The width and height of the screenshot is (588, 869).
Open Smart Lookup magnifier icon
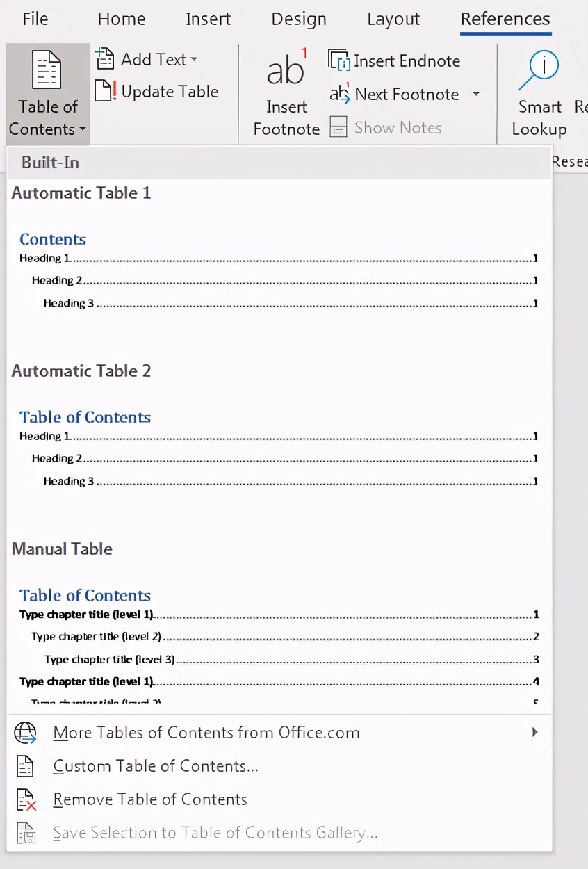tap(539, 71)
